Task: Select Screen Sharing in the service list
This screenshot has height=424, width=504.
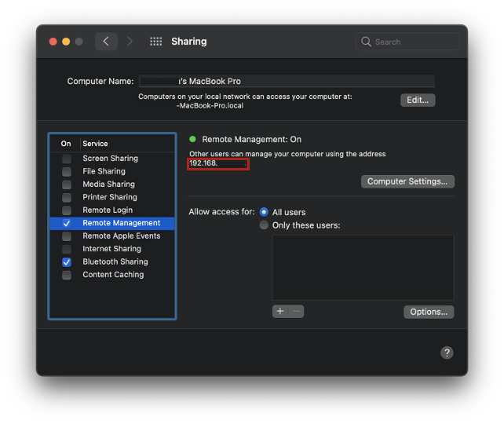Action: [x=112, y=159]
